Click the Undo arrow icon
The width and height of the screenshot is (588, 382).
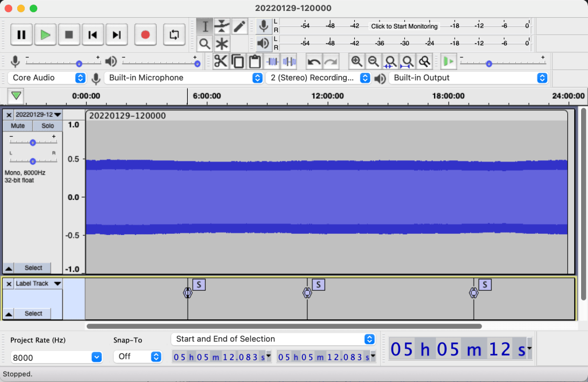314,61
